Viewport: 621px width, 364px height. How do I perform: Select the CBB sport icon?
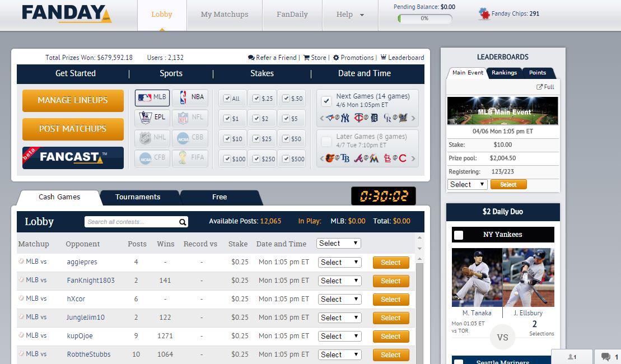(190, 138)
